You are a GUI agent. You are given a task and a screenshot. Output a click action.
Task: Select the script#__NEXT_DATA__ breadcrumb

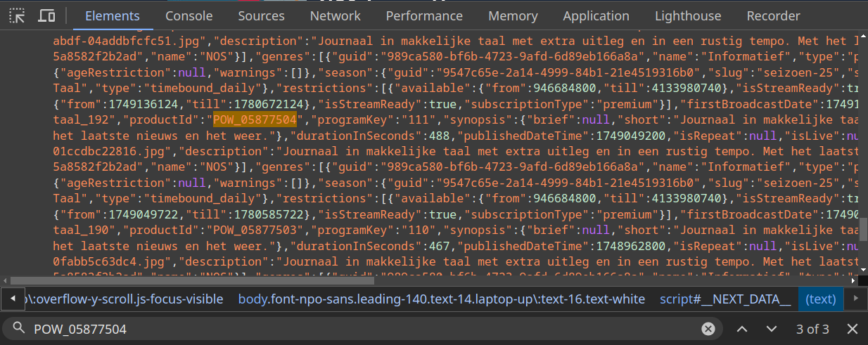[725, 299]
